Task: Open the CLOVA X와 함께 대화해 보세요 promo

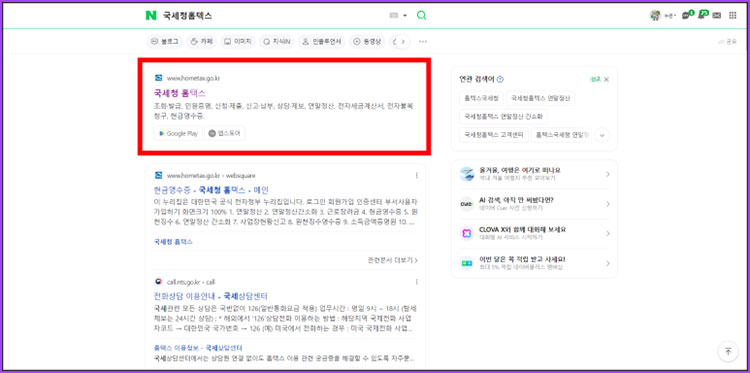Action: coord(534,233)
